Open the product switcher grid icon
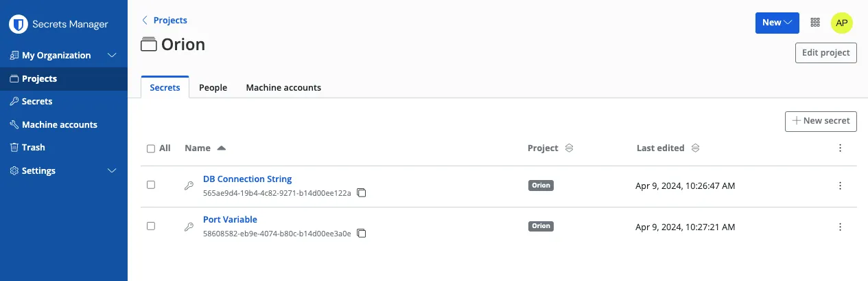868x281 pixels. (815, 23)
